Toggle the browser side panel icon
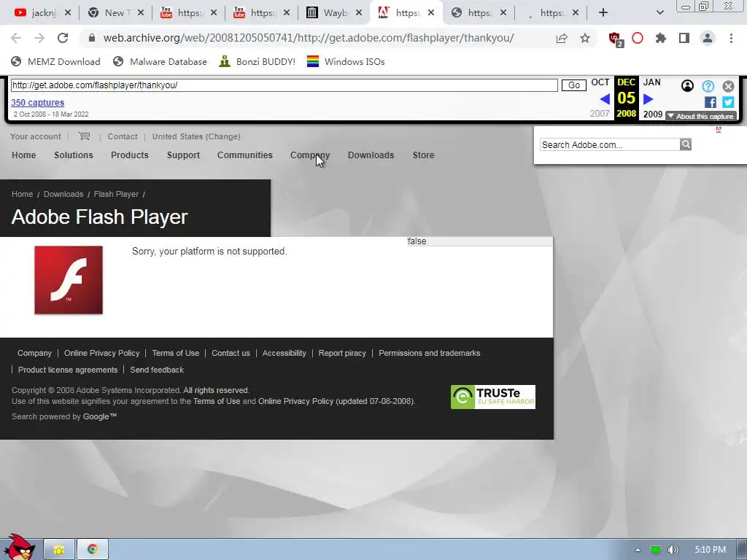 coord(684,38)
